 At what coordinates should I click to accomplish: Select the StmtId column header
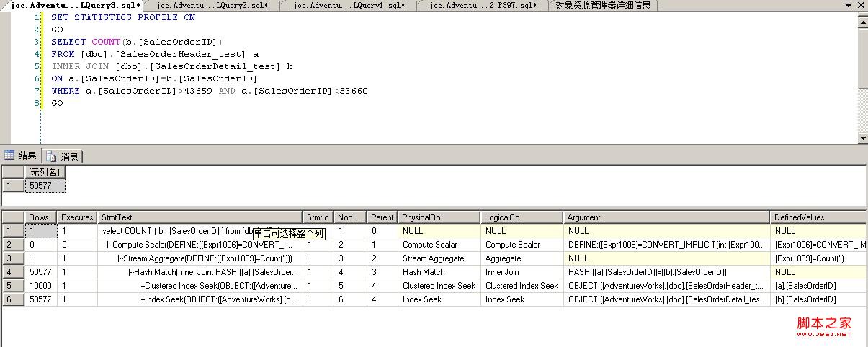point(318,217)
